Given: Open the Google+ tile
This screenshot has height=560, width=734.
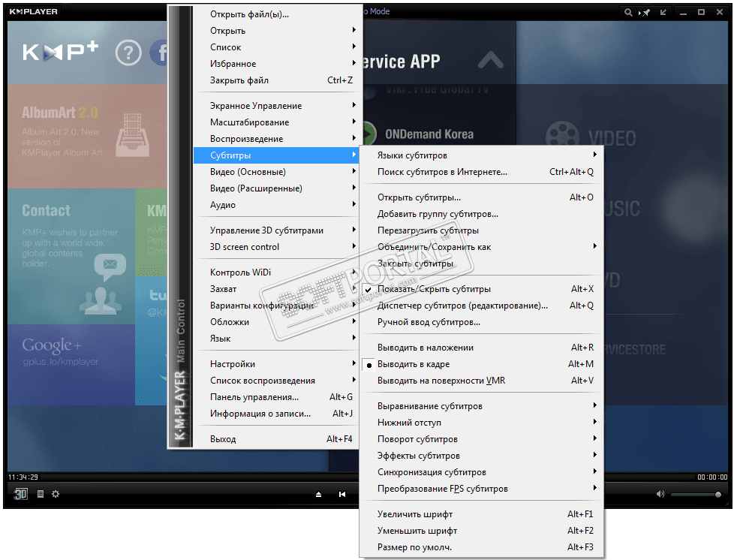Looking at the screenshot, I should click(71, 365).
